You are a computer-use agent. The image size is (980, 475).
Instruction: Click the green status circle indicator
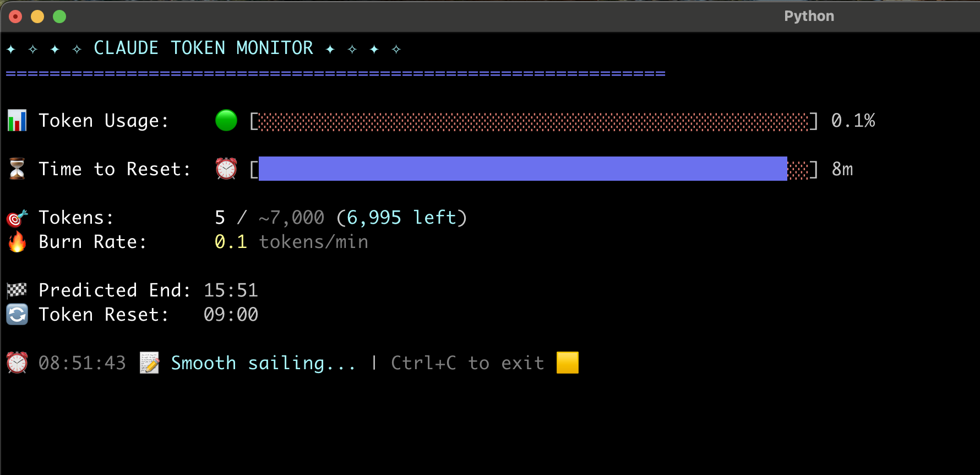click(x=226, y=121)
